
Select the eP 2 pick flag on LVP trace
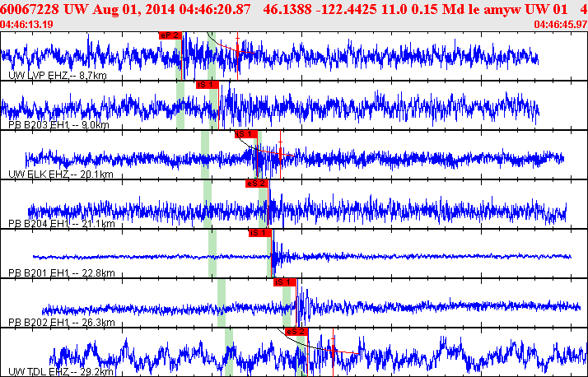[170, 35]
